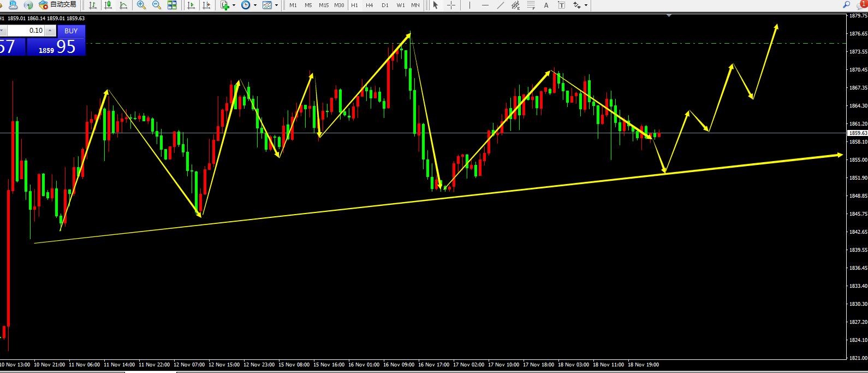Expand the arrows tool dropdown
The height and width of the screenshot is (373, 868).
[x=586, y=5]
